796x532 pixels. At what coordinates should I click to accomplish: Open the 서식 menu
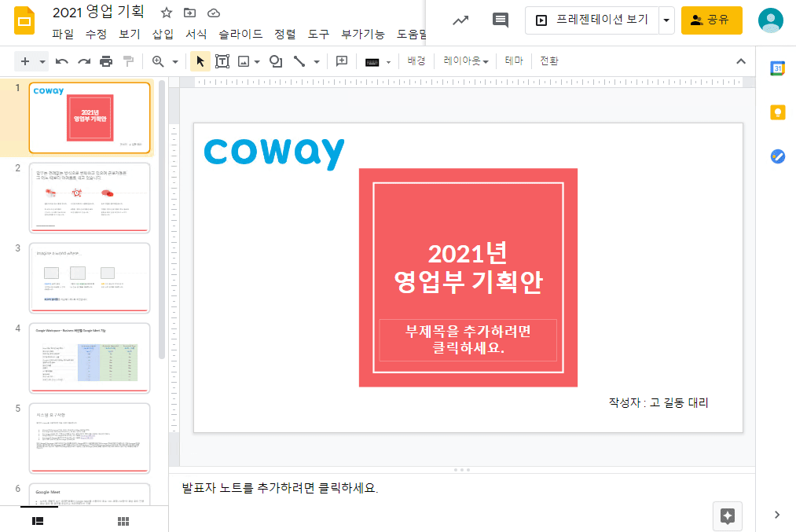pos(196,34)
